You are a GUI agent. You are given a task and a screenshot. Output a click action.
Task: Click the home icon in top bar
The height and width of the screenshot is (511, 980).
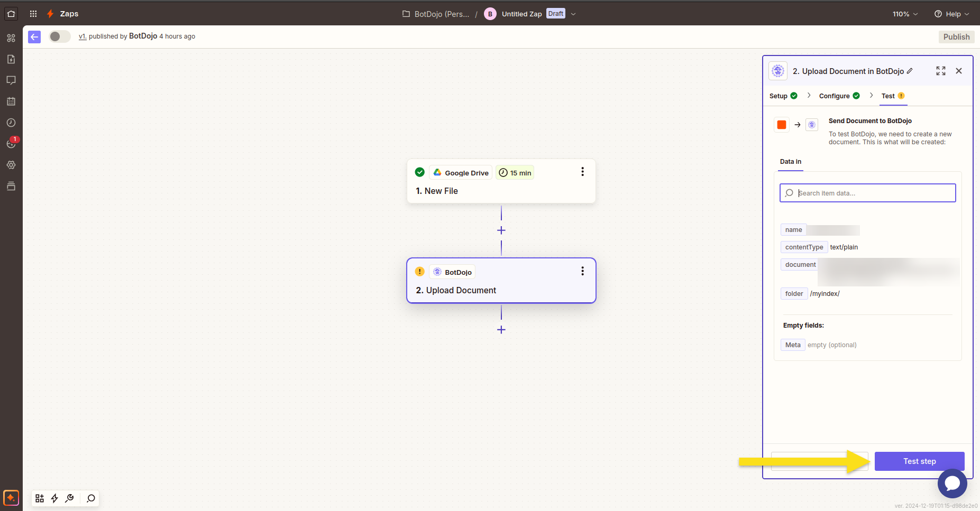click(x=11, y=14)
